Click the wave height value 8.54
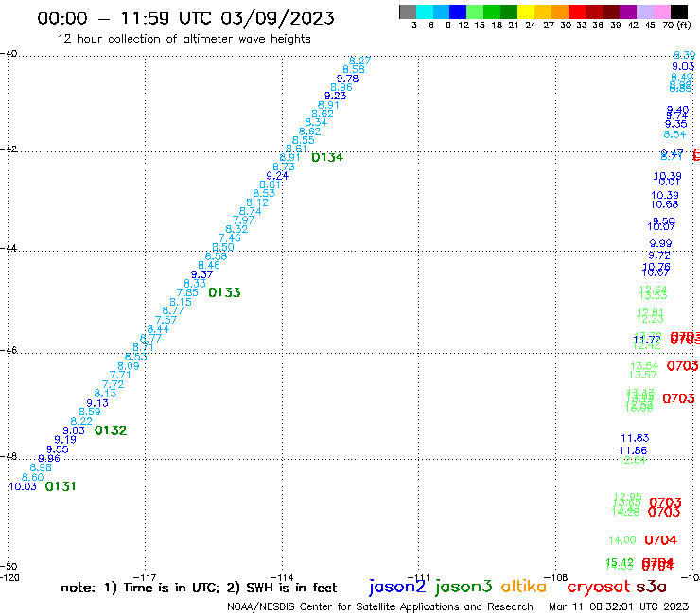This screenshot has width=700, height=615. (x=674, y=134)
